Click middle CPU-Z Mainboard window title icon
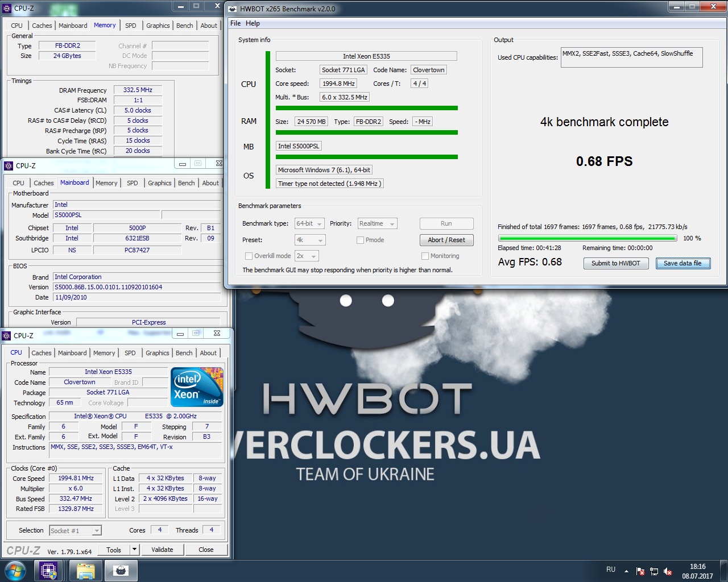Viewport: 728px width, 582px height. (x=9, y=166)
